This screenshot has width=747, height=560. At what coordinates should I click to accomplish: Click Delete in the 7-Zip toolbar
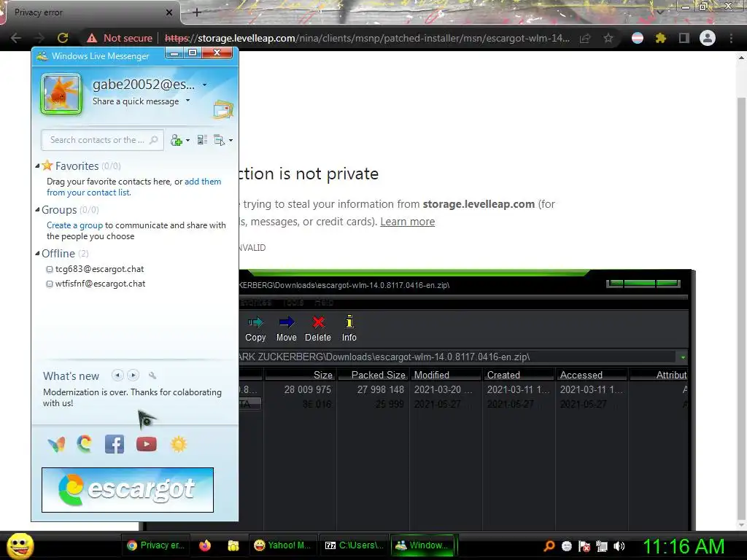[x=318, y=329]
